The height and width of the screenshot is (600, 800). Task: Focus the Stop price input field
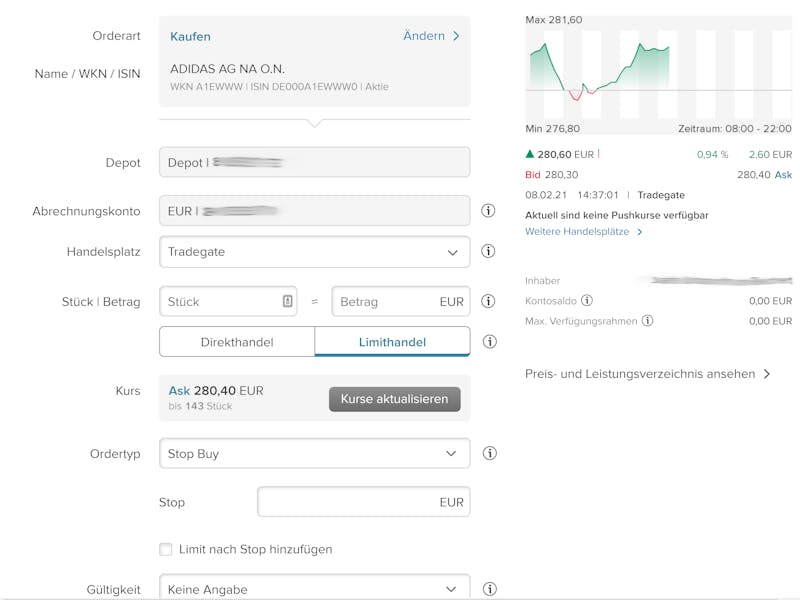tap(363, 502)
